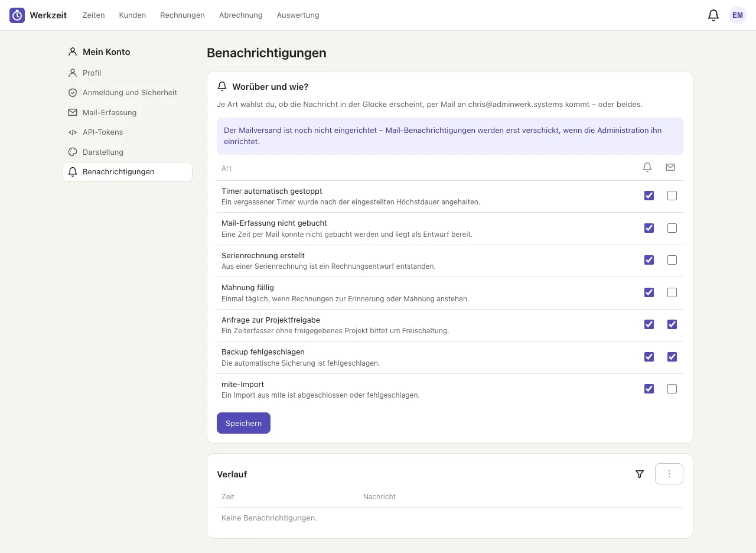
Task: Click the Werkzeit timer logo icon
Action: tap(17, 15)
